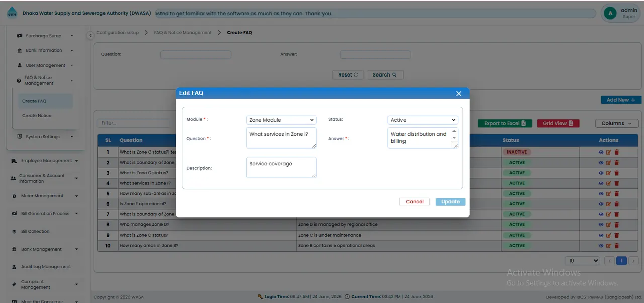Click the Cancel button in Edit FAQ
The width and height of the screenshot is (644, 303).
[415, 202]
